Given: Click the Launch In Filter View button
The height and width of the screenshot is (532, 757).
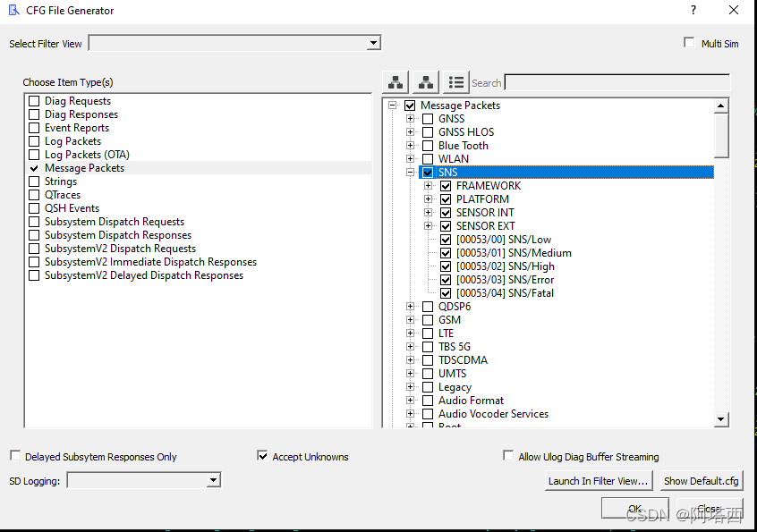Looking at the screenshot, I should coord(599,481).
